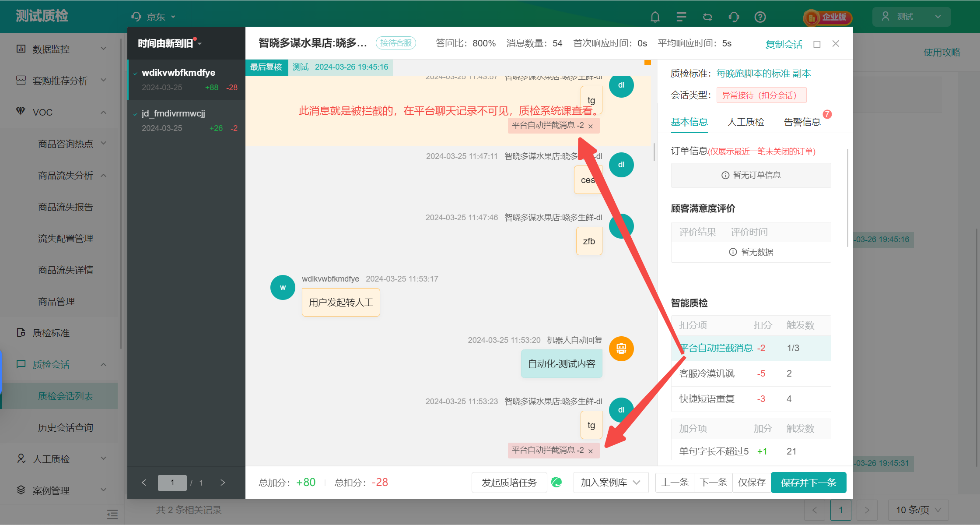This screenshot has height=525, width=980.
Task: Open 流失配置管理 menu item
Action: tap(66, 238)
